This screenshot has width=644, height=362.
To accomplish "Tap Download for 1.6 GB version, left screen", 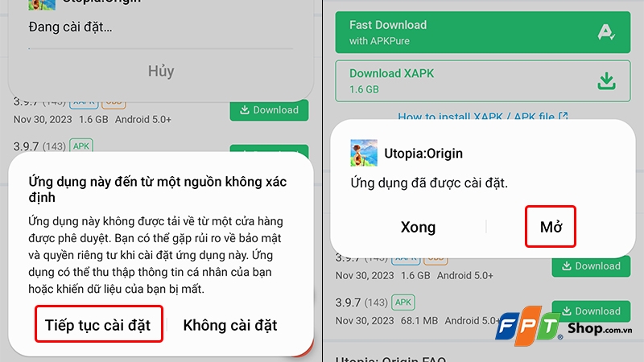I will [x=269, y=110].
